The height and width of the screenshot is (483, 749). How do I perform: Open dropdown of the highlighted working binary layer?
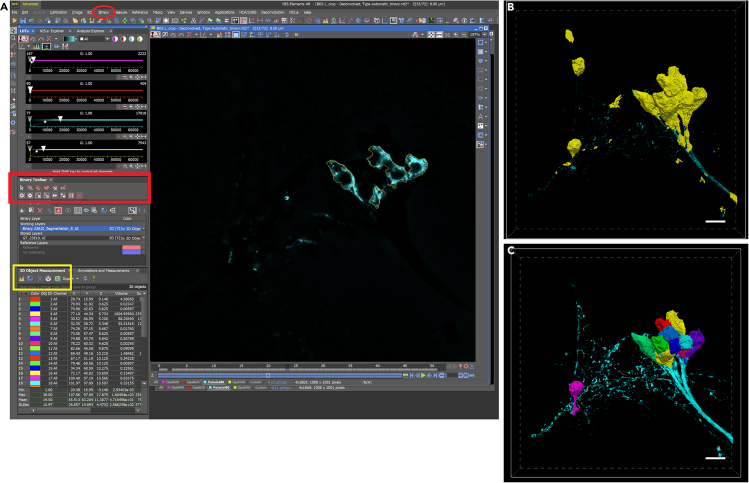[143, 229]
